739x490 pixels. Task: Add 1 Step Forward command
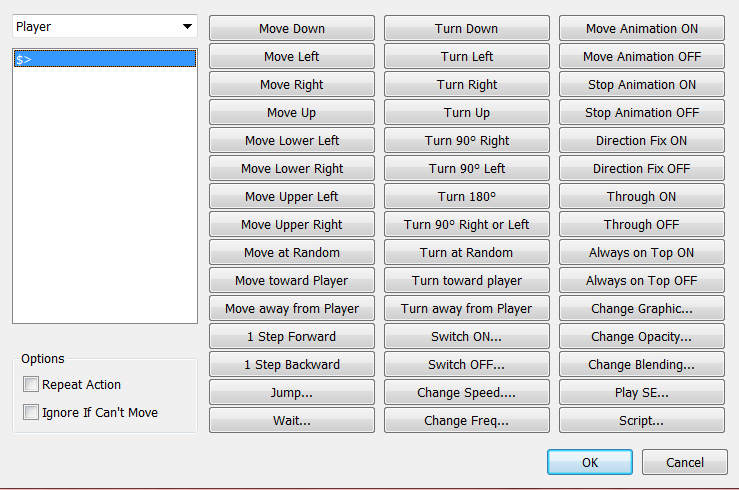point(292,336)
